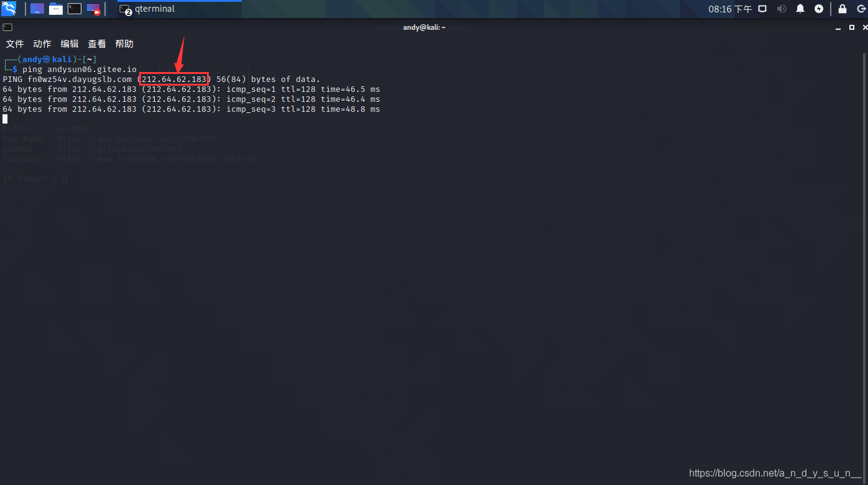Click the 'ping andysun06.gitee.io' command text
Viewport: 868px width, 485px height.
pos(80,70)
